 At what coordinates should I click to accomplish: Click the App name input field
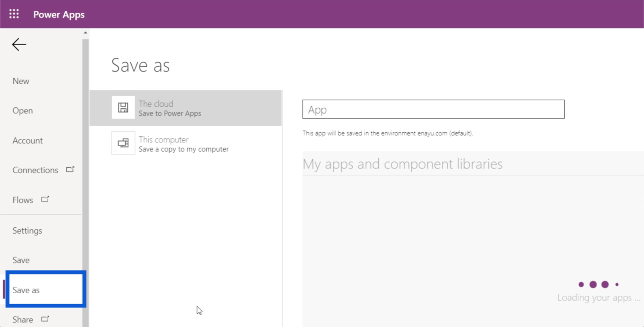point(433,109)
